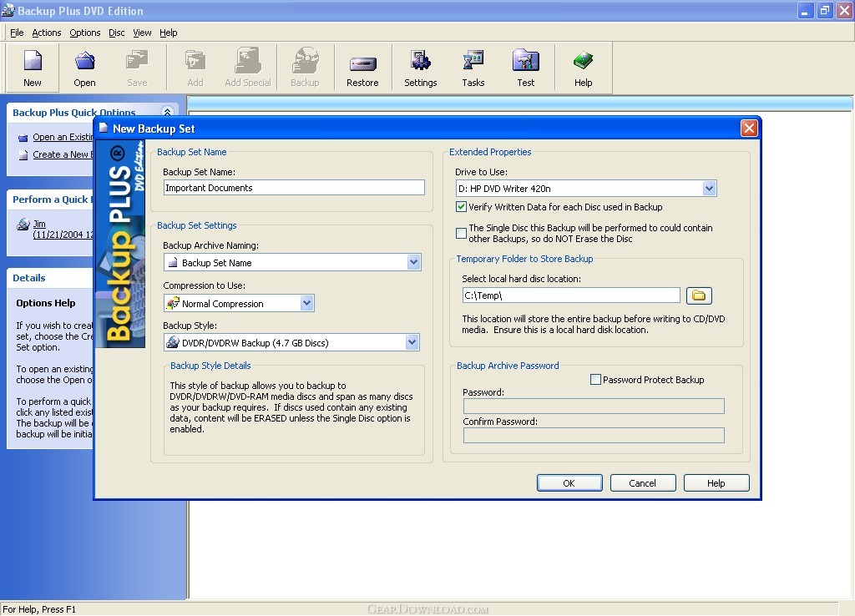Open the View menu
Screen dimensions: 855x616
[142, 33]
